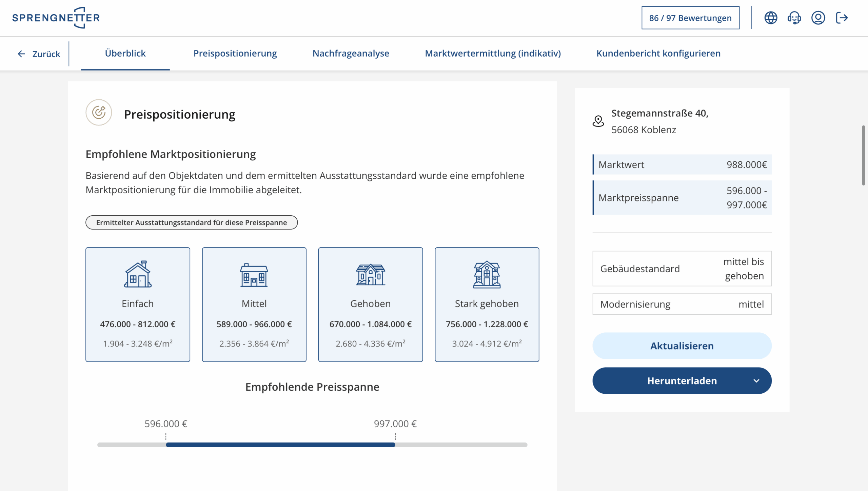
Task: Click the Herunterladen button
Action: (x=682, y=380)
